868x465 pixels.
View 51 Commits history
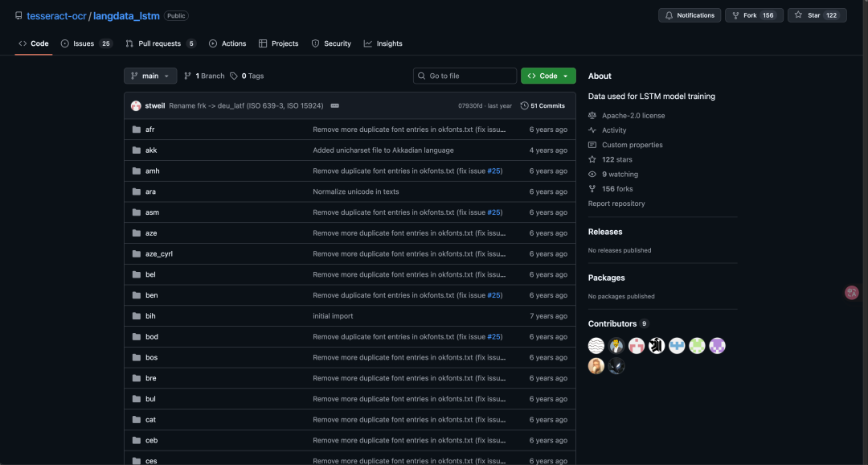542,106
